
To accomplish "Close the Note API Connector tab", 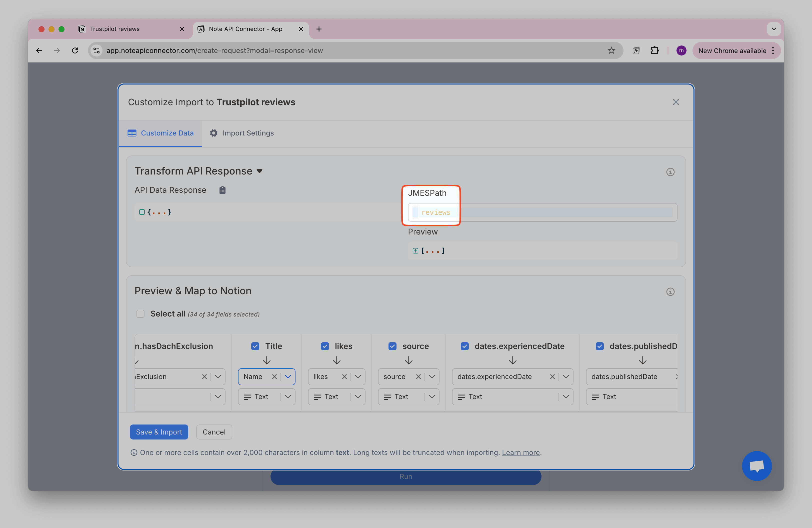I will [x=300, y=29].
